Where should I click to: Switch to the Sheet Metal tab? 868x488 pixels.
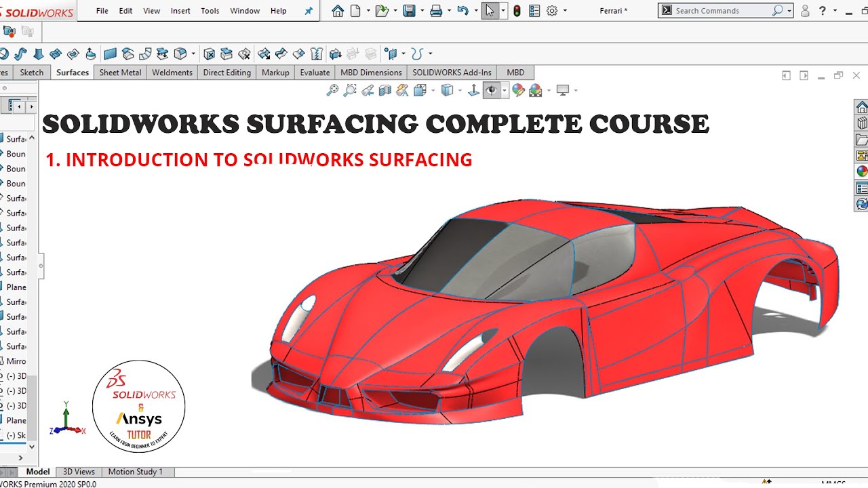120,73
